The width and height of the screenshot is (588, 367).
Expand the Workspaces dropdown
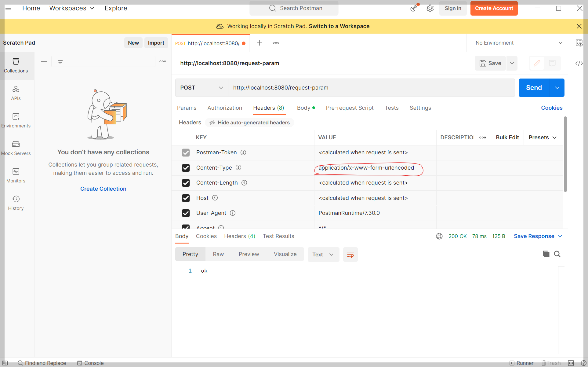72,8
